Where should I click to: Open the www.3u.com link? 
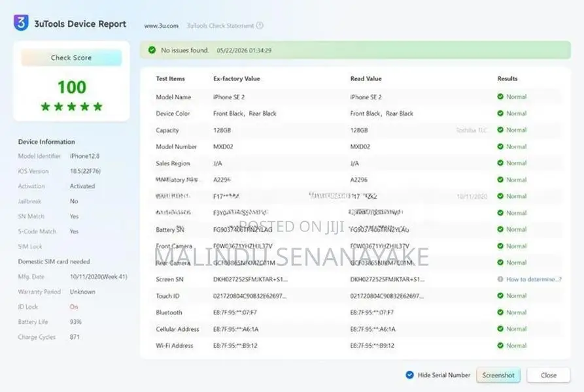(x=162, y=25)
